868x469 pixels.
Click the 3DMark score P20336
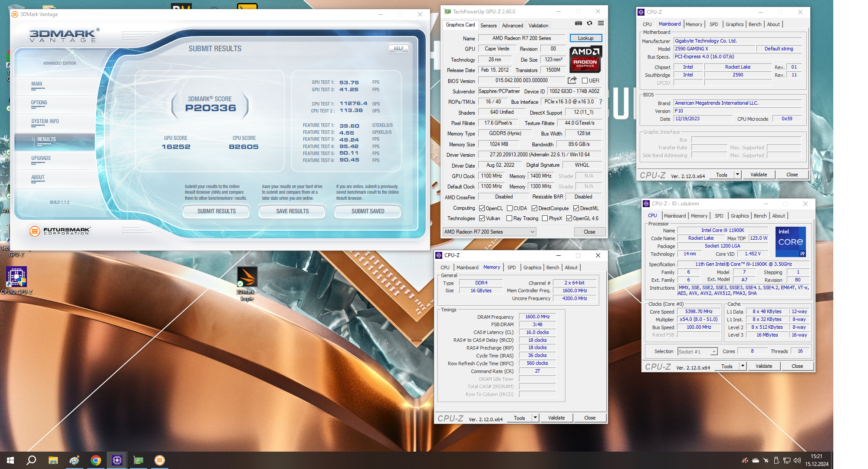coord(210,108)
